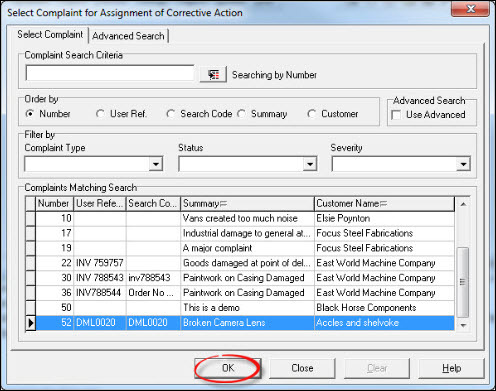Click the complaint search criteria text field
The width and height of the screenshot is (496, 391).
pyautogui.click(x=110, y=73)
